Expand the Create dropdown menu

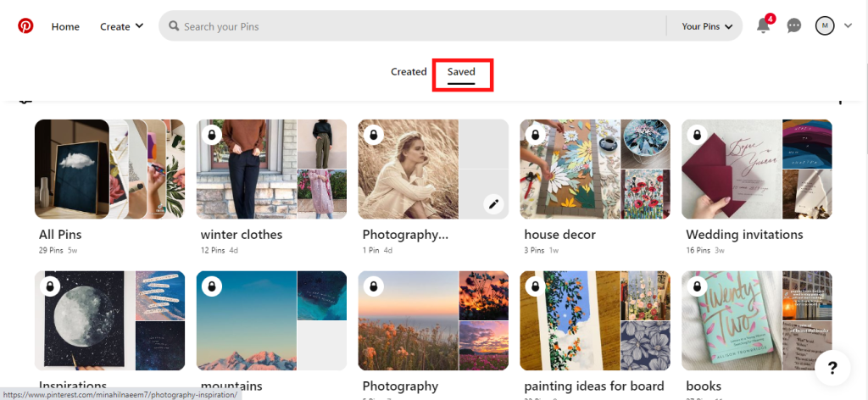122,26
